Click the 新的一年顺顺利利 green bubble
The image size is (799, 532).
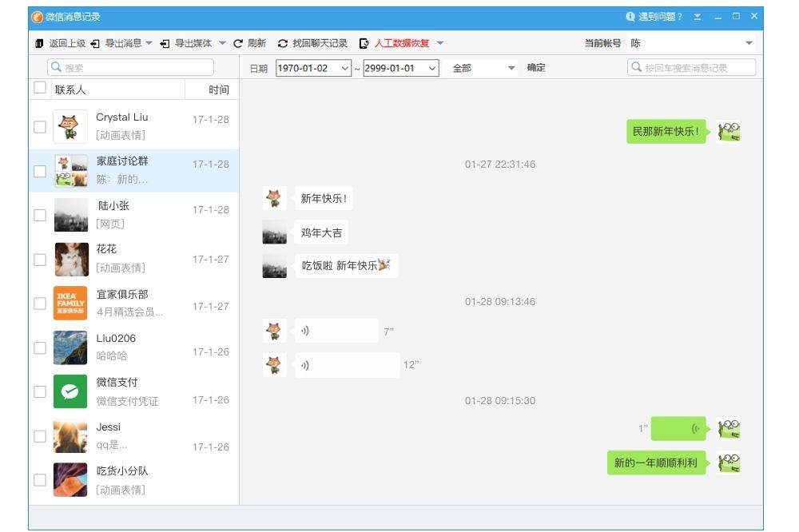click(656, 463)
